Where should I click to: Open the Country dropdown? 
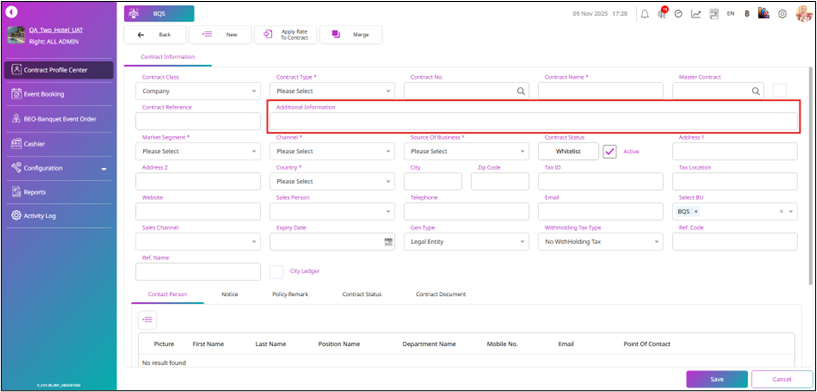tap(332, 181)
